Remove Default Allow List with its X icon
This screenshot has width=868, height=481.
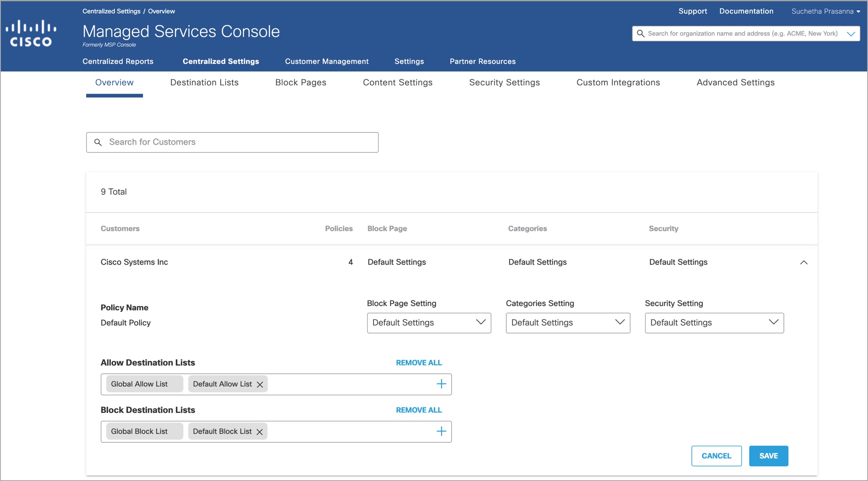(x=260, y=384)
